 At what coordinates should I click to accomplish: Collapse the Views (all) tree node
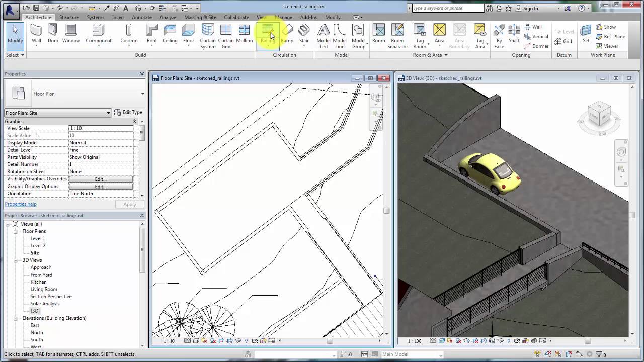tap(8, 224)
